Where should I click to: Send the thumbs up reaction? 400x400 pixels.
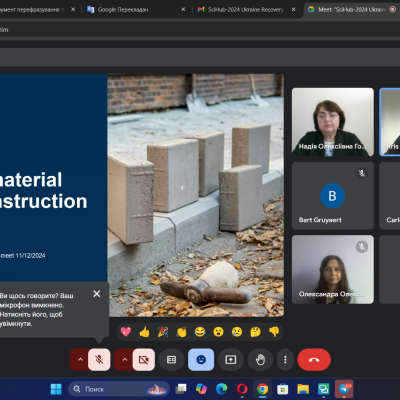pyautogui.click(x=144, y=332)
